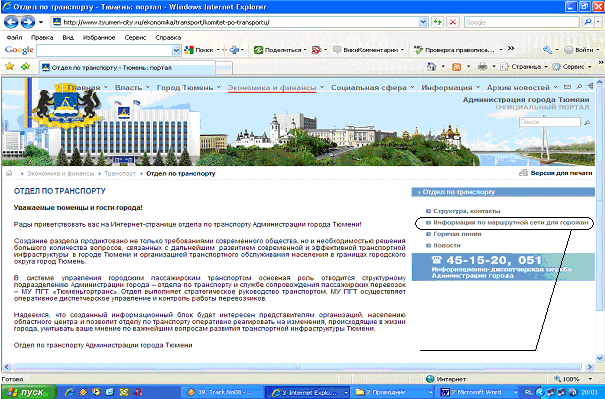The height and width of the screenshot is (399, 605).
Task: Click the horizontal scrollbar of the page
Action: tap(296, 367)
